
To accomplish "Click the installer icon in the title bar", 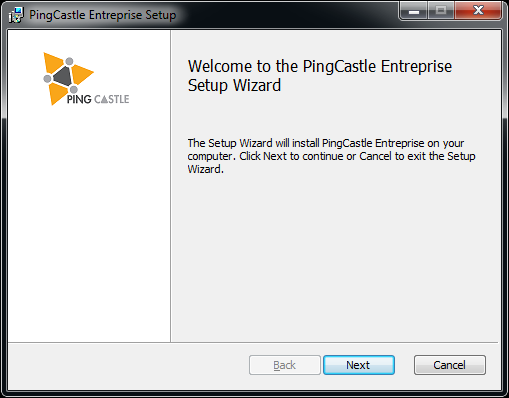I will [16, 15].
